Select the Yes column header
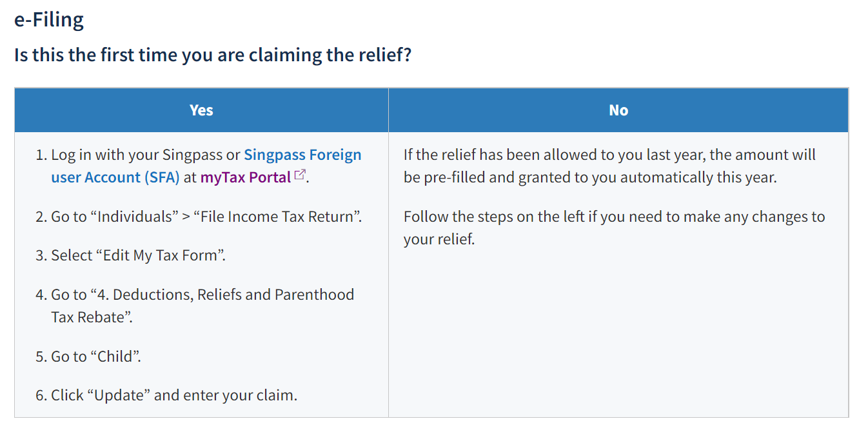This screenshot has height=441, width=868. point(201,110)
